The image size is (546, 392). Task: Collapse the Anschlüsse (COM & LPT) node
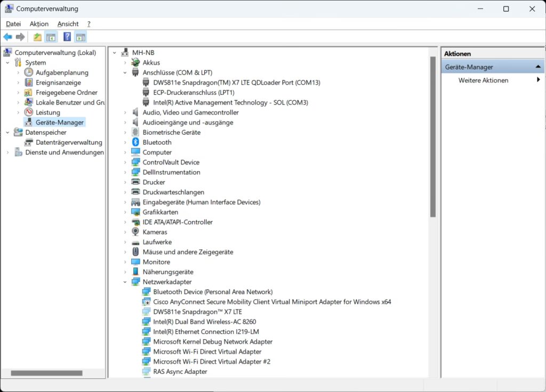click(125, 72)
